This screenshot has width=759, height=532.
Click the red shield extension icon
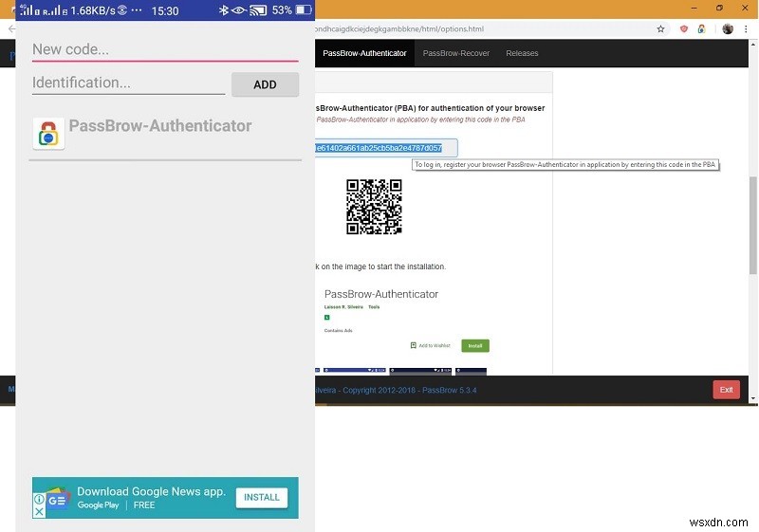(684, 29)
